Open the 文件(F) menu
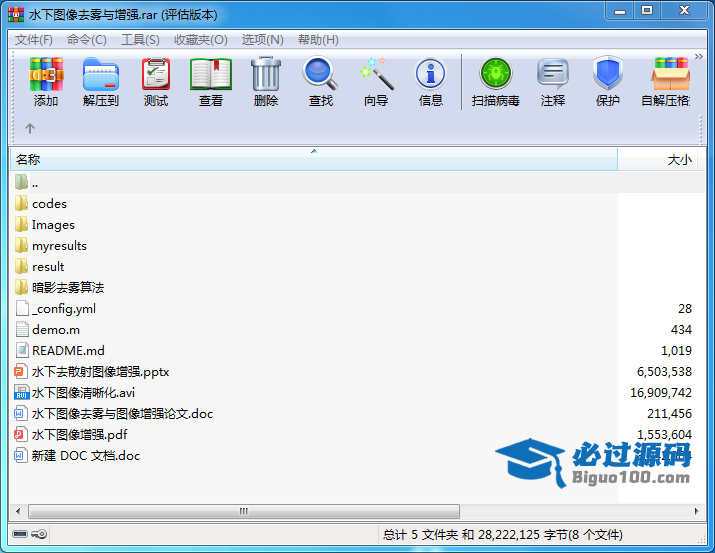The image size is (715, 553). pos(34,40)
